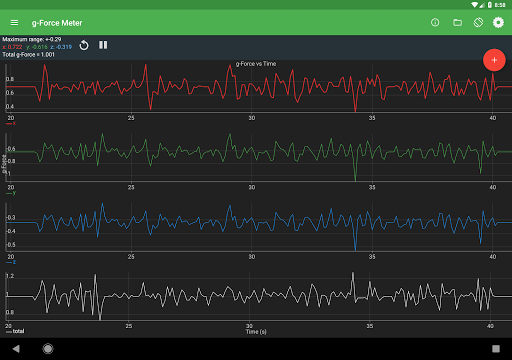Click the info icon in toolbar
The height and width of the screenshot is (360, 512).
[435, 22]
